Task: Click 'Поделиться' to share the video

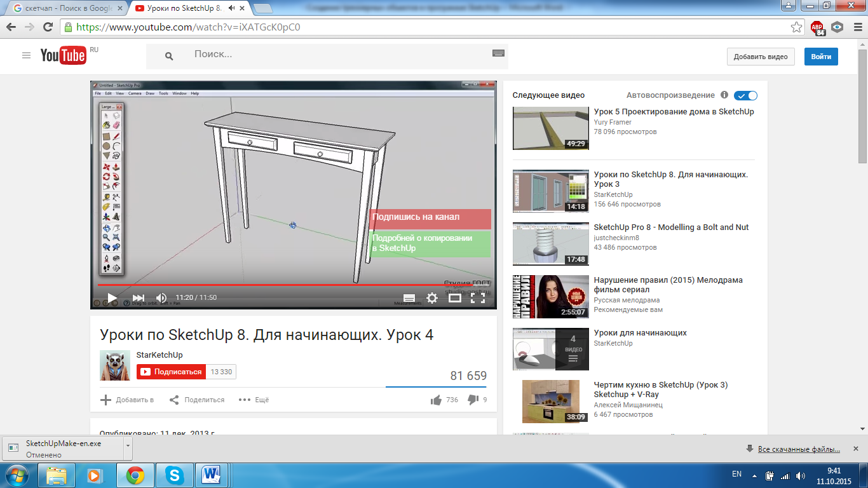Action: point(197,400)
